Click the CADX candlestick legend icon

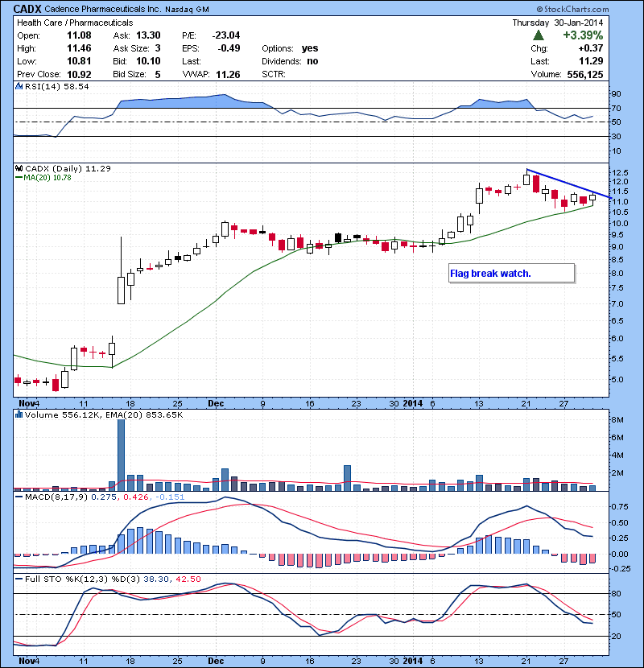pos(19,168)
